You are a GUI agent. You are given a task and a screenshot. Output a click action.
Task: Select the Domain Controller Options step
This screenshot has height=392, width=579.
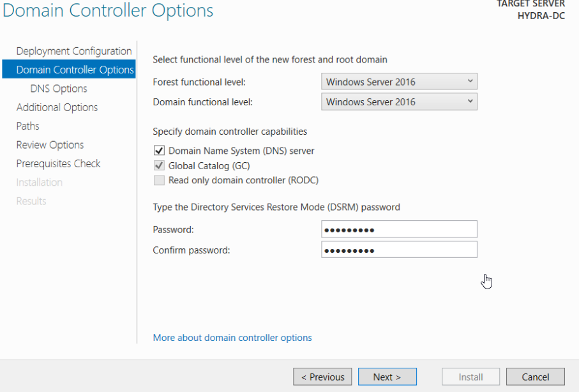[x=68, y=70]
